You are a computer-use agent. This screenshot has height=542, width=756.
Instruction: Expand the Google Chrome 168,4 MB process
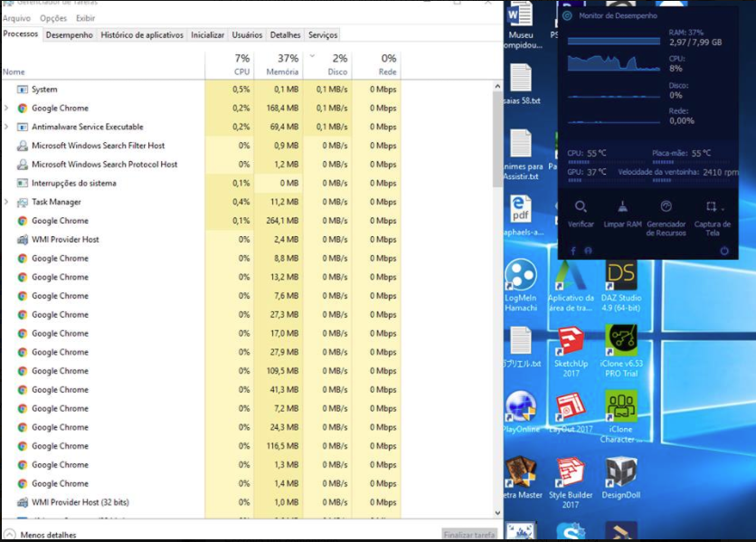pos(6,108)
